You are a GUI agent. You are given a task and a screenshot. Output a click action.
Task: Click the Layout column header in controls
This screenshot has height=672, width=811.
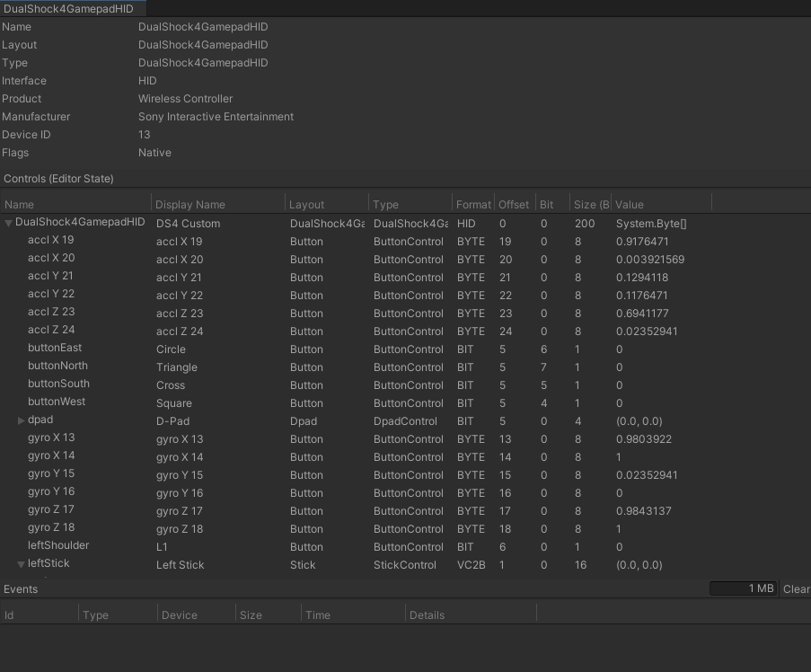click(x=327, y=204)
